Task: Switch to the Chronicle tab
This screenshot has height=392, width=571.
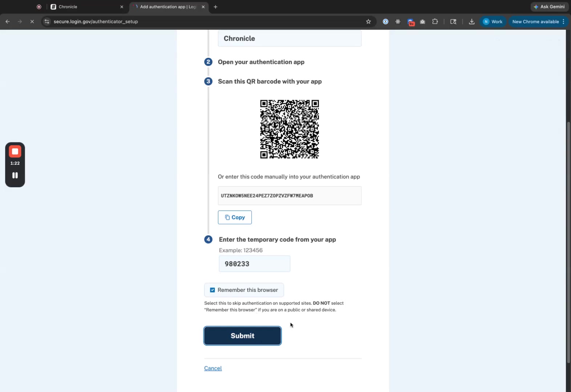Action: click(86, 7)
